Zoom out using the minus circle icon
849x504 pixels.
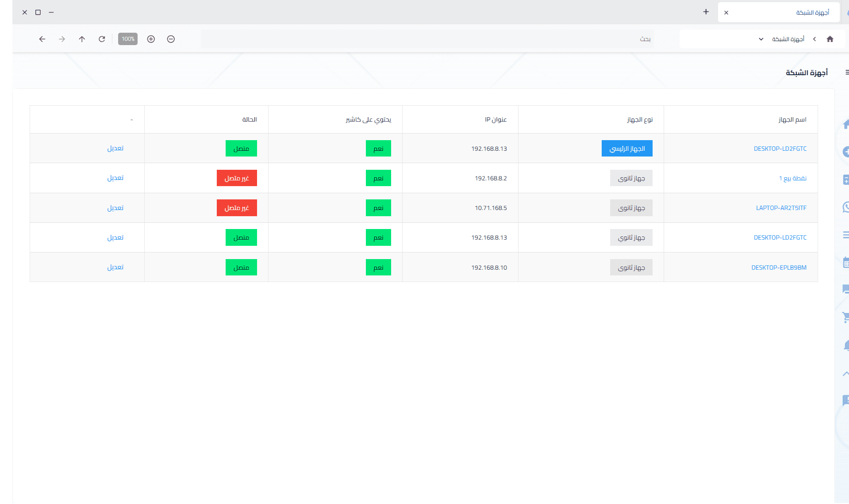click(171, 39)
